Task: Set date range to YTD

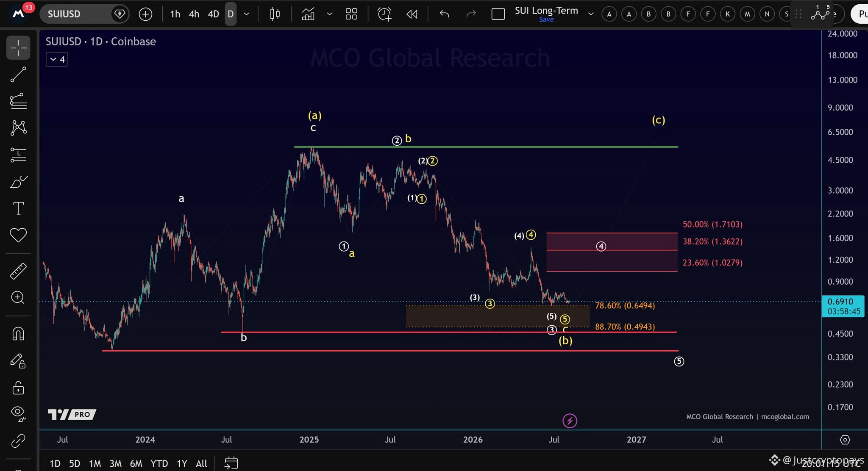Action: tap(159, 463)
